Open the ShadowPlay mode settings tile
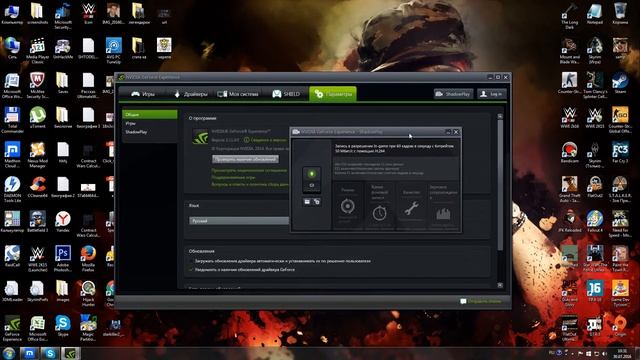Viewport: 640px width, 360px height. pos(348,206)
